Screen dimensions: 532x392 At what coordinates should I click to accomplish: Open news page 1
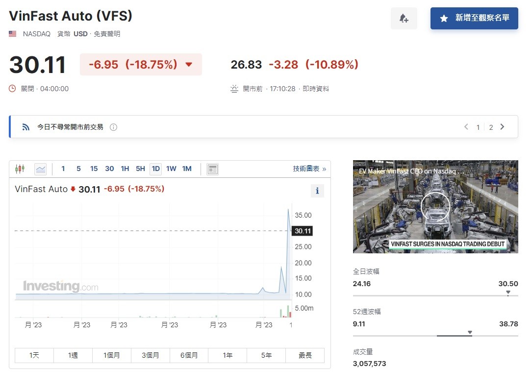click(478, 127)
